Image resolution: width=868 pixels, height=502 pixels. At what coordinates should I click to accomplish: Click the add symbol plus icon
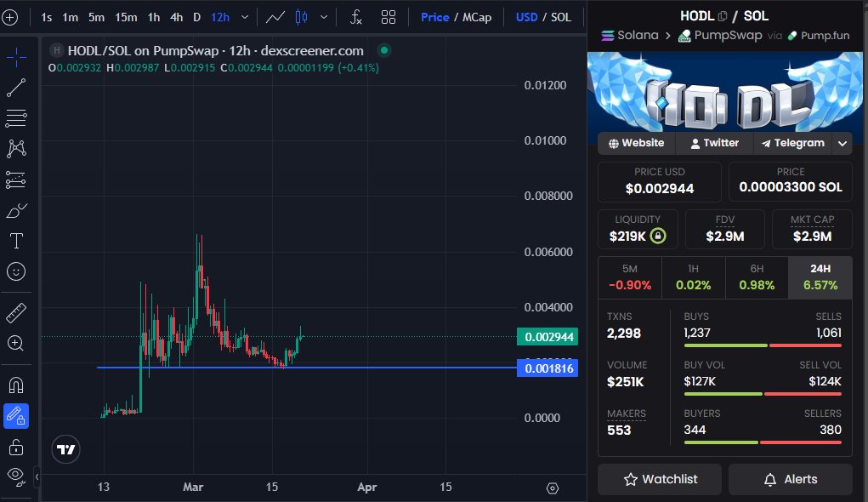10,17
